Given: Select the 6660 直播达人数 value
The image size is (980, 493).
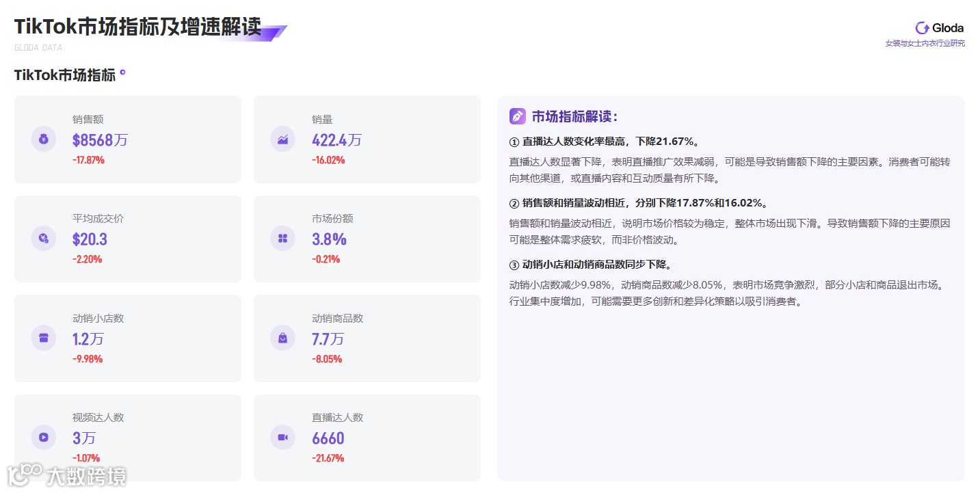Looking at the screenshot, I should click(328, 438).
